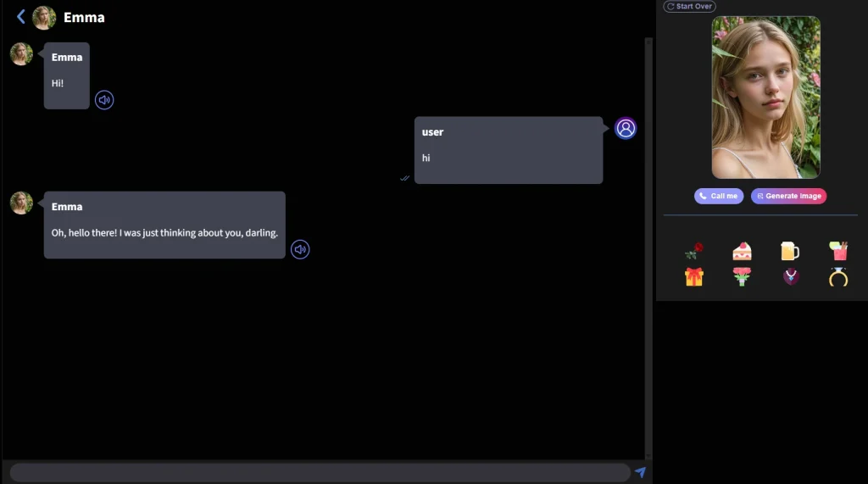The image size is (868, 484).
Task: Send Emma the necklace gift
Action: (790, 276)
